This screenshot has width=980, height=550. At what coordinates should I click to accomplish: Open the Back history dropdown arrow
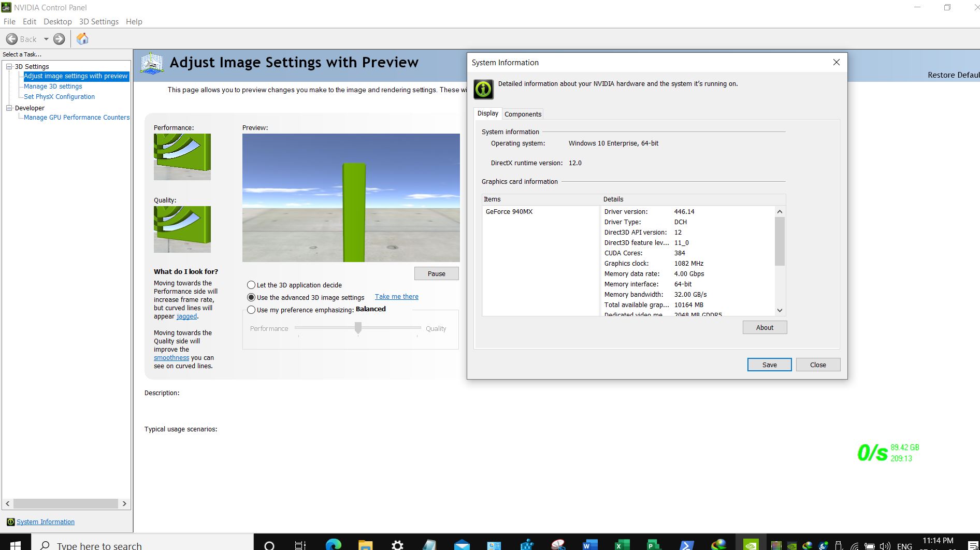click(x=46, y=39)
